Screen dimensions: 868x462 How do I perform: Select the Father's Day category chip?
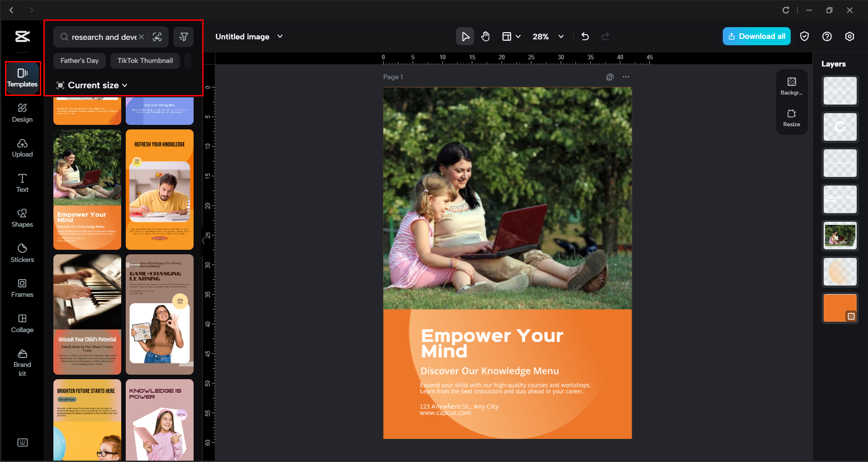click(x=79, y=60)
